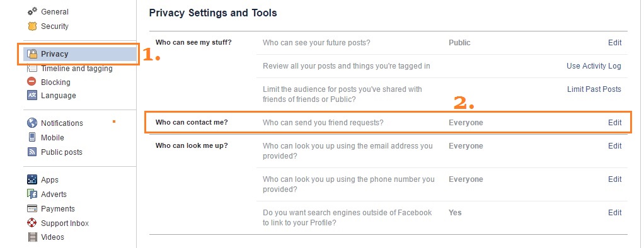This screenshot has height=248, width=644.
Task: Click the Mobile phone icon
Action: click(32, 137)
